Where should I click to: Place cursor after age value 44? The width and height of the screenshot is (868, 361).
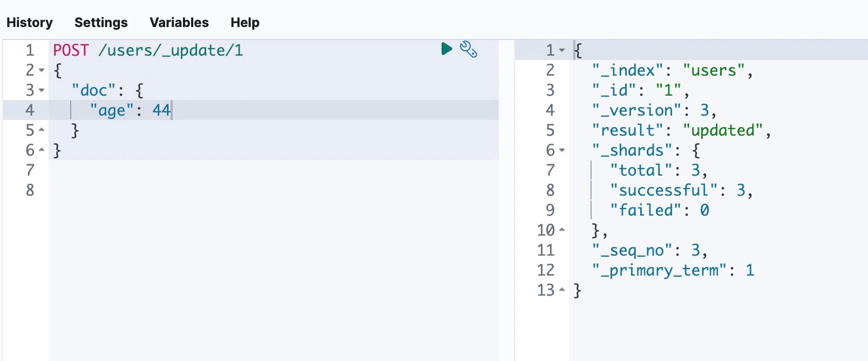tap(171, 110)
